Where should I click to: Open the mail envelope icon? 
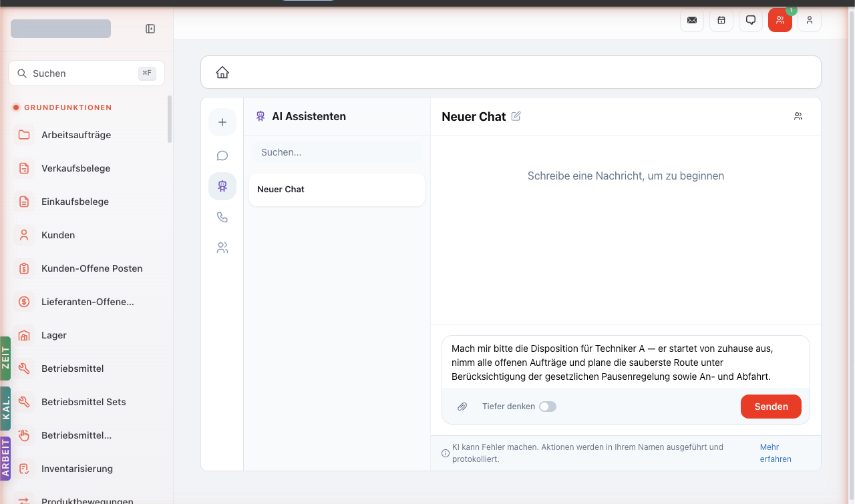692,20
